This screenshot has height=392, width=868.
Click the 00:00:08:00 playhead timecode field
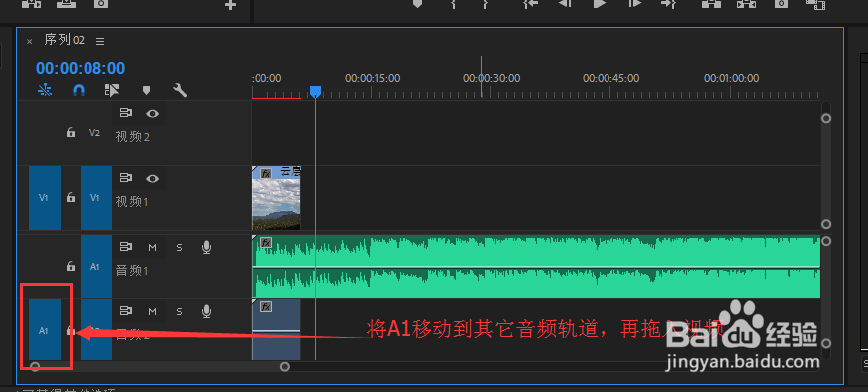pyautogui.click(x=81, y=68)
